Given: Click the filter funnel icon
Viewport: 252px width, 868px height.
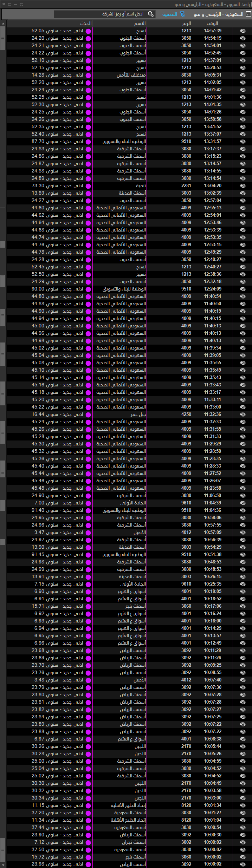Looking at the screenshot, I should (182, 14).
